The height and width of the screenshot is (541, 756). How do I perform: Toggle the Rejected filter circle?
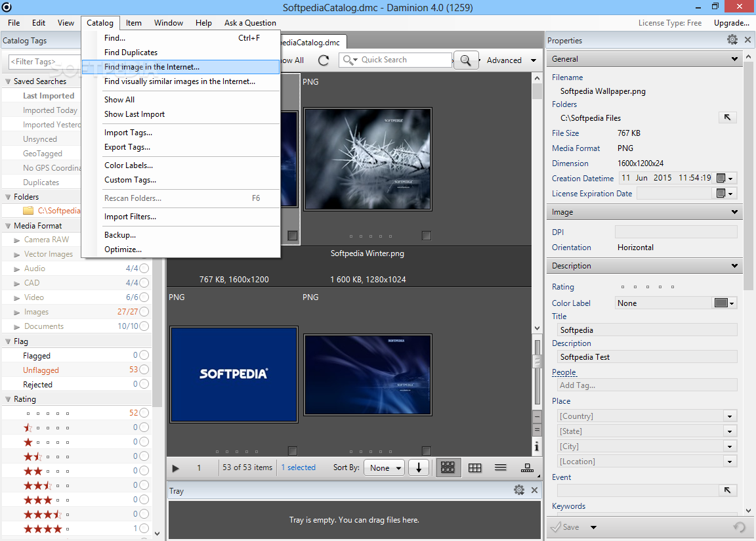(144, 384)
